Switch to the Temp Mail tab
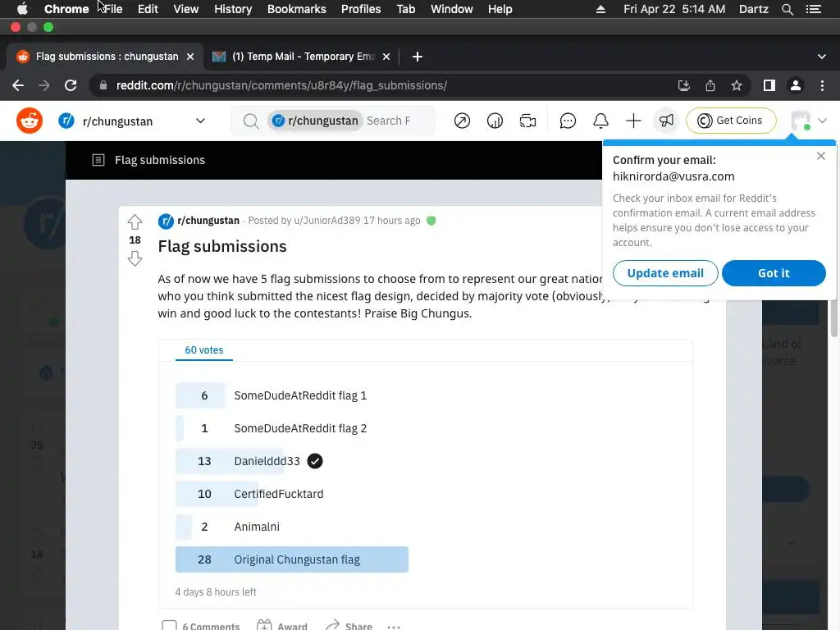The image size is (840, 630). coord(302,57)
